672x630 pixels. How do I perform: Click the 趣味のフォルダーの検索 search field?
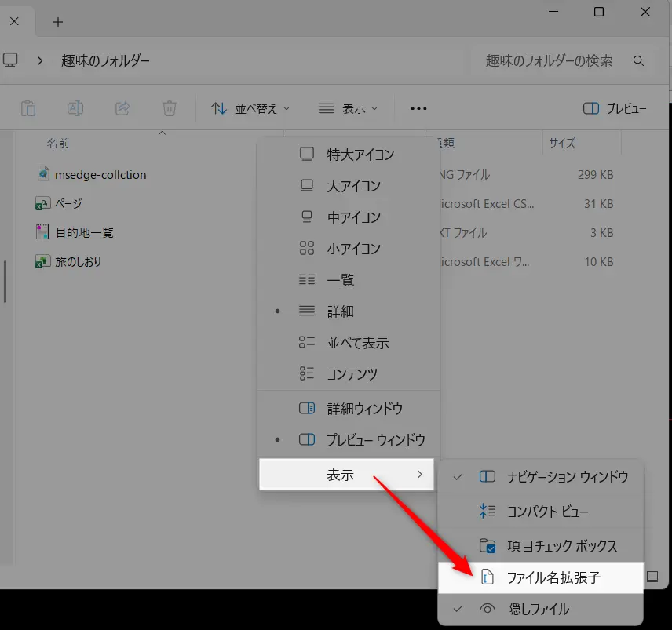pos(549,60)
